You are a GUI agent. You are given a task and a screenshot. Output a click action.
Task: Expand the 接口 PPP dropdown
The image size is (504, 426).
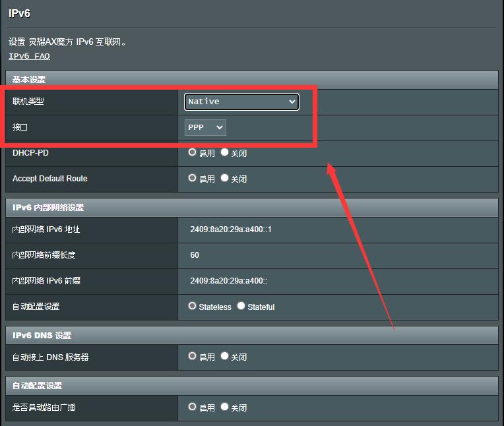[x=205, y=127]
